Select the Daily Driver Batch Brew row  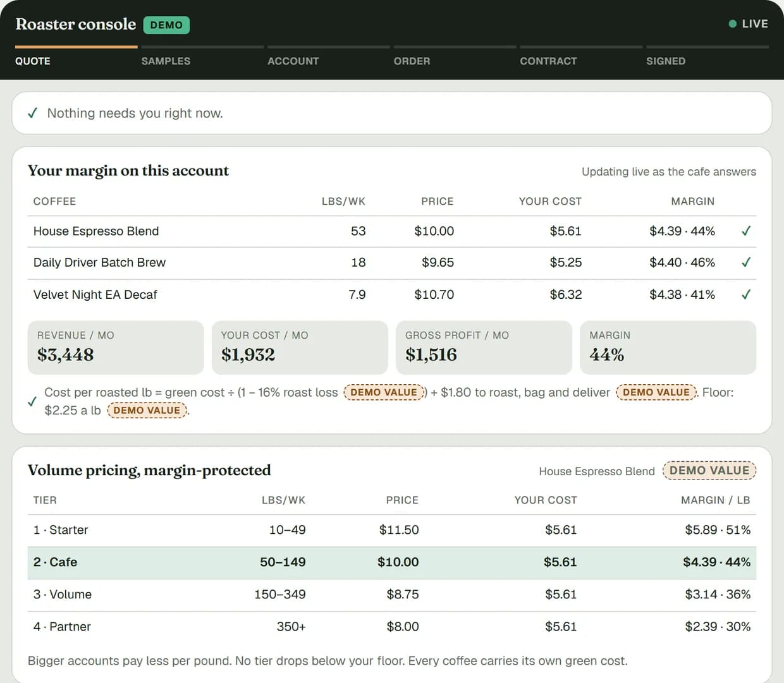[x=392, y=263]
